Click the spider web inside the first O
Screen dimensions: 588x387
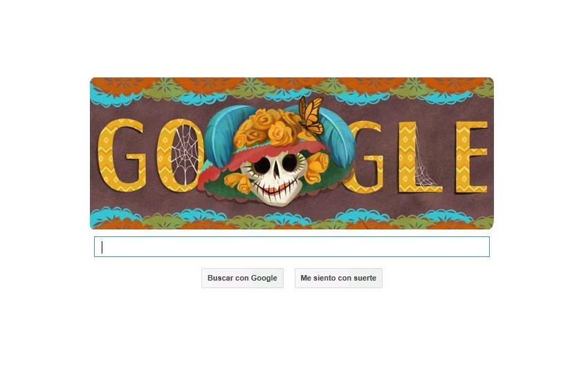coord(184,155)
